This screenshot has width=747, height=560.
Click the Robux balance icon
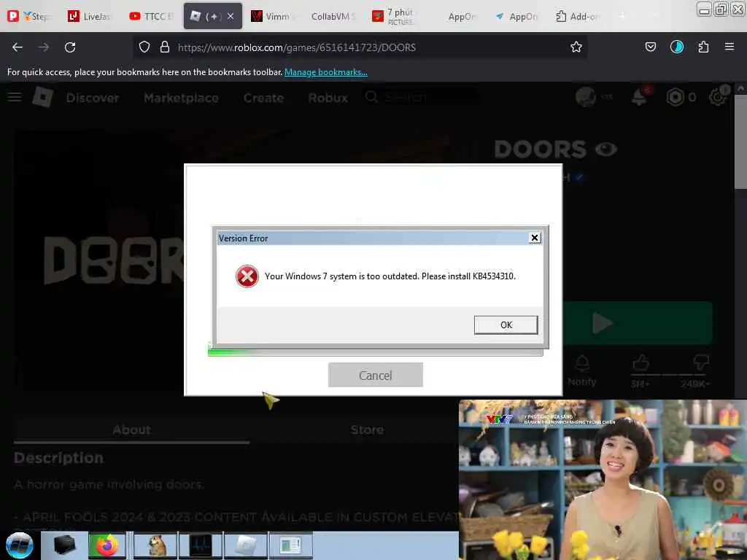click(675, 97)
